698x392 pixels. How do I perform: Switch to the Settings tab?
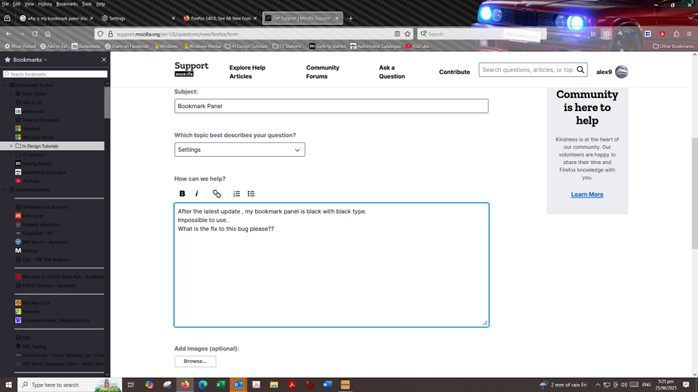click(x=137, y=18)
